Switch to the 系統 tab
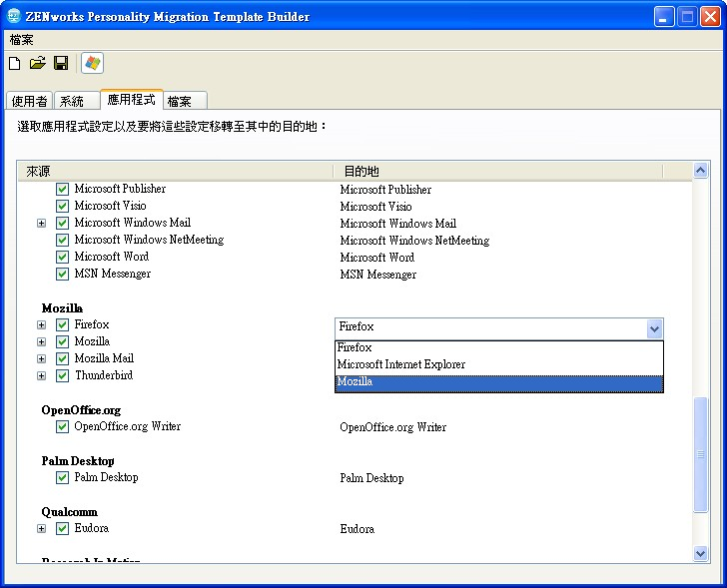This screenshot has width=727, height=588. [77, 101]
